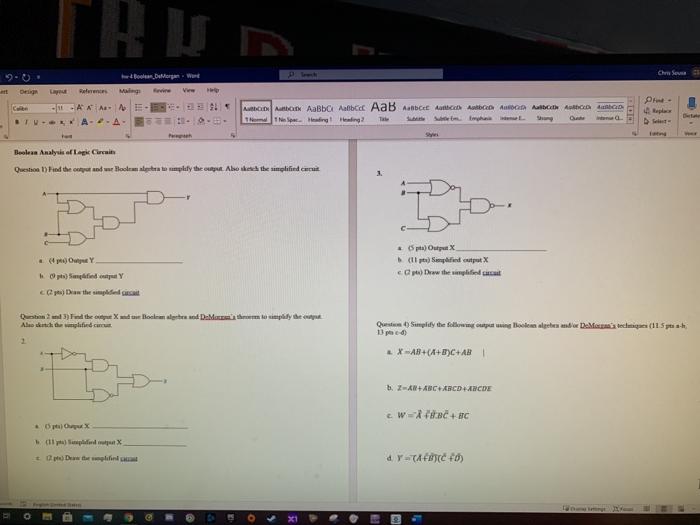
Task: Click the Search box in title bar
Action: (x=361, y=75)
